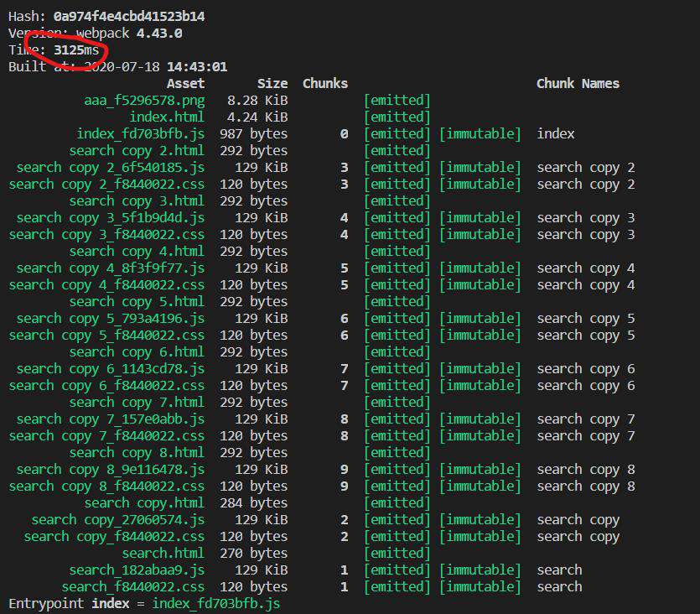Click asset search copy_27060574.js
This screenshot has height=614, width=700.
pyautogui.click(x=118, y=520)
